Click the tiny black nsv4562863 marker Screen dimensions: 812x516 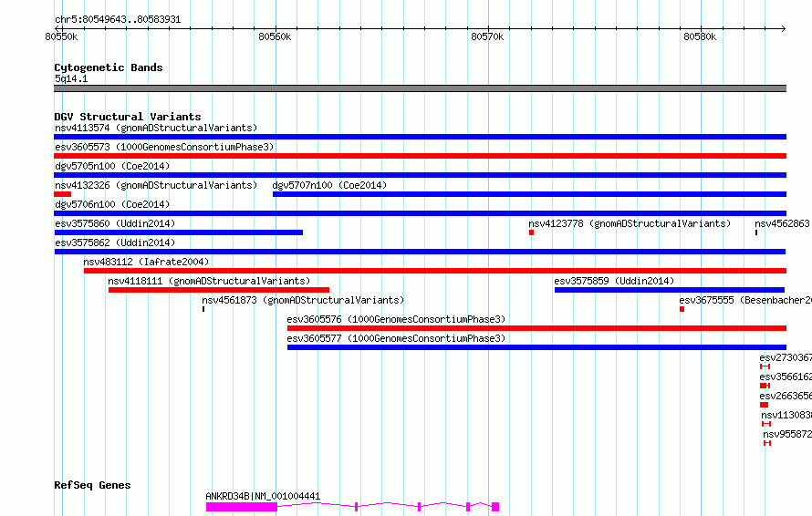pyautogui.click(x=756, y=232)
